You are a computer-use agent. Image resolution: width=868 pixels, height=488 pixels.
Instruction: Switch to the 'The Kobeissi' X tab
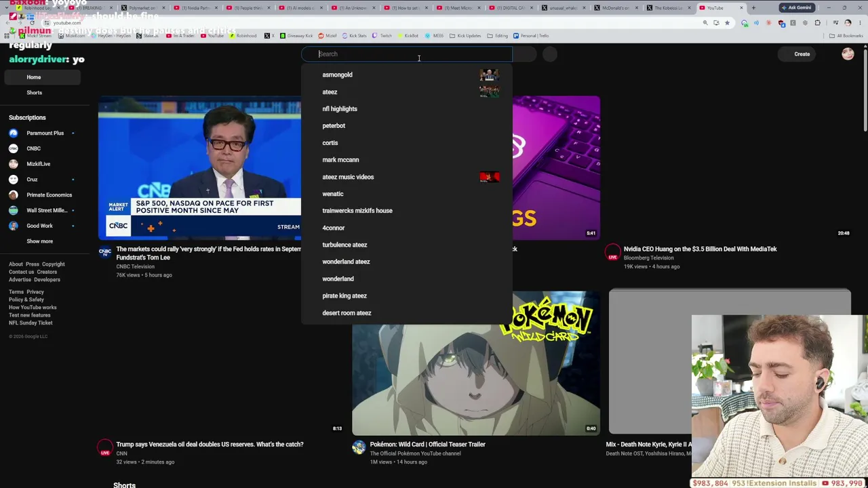(x=669, y=7)
